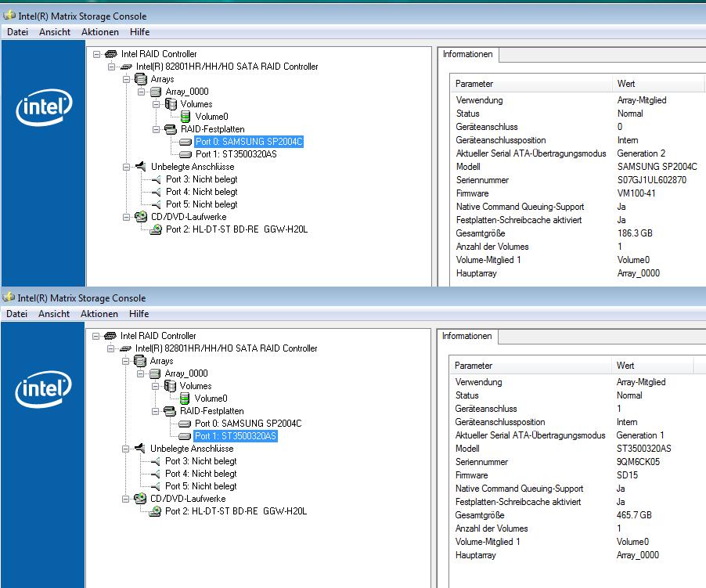The width and height of the screenshot is (706, 588).
Task: Click Wert column header in upper window
Action: tap(657, 84)
